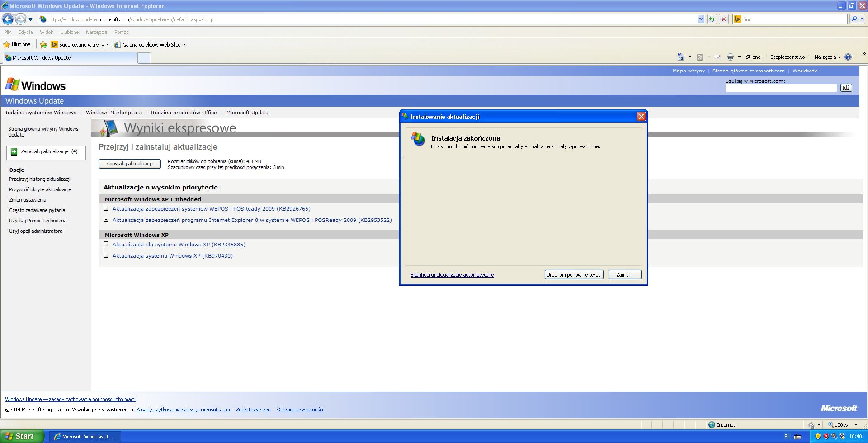Viewport: 868px width, 443px height.
Task: Select the Microsoft Windows Update tab
Action: tap(70, 58)
